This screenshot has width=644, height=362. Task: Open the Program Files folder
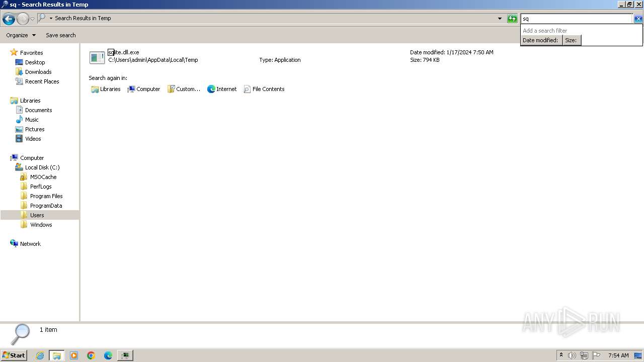pos(46,196)
